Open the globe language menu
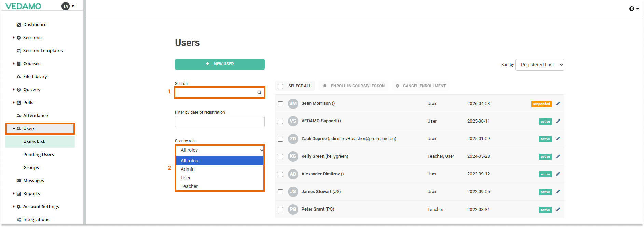 click(634, 9)
